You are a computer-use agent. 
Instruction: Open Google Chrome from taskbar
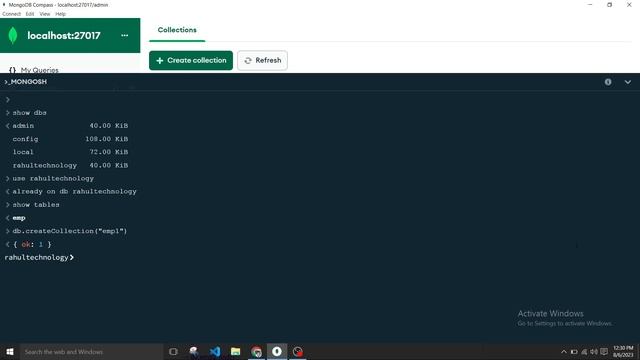[x=256, y=351]
